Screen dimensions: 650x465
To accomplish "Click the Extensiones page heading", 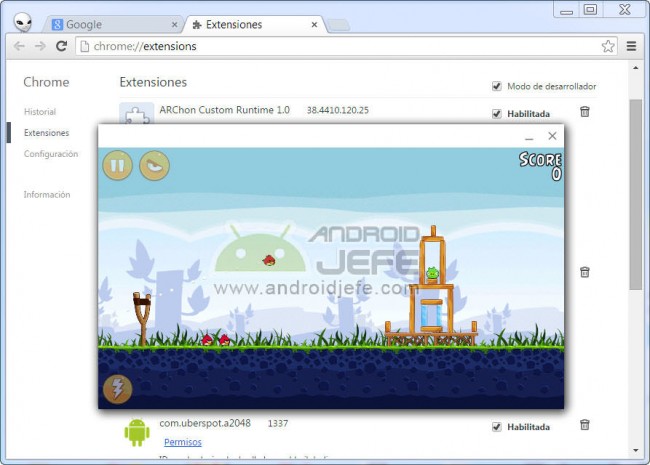I will pos(153,82).
